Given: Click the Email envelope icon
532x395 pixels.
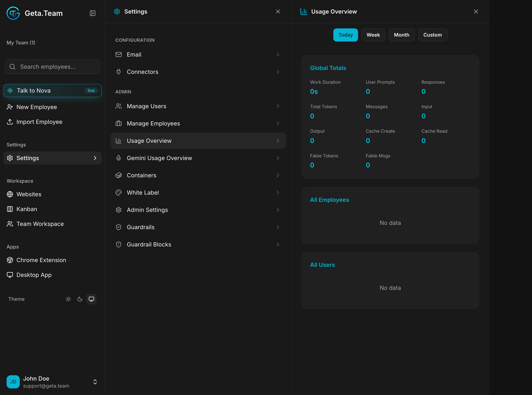Looking at the screenshot, I should tap(118, 54).
